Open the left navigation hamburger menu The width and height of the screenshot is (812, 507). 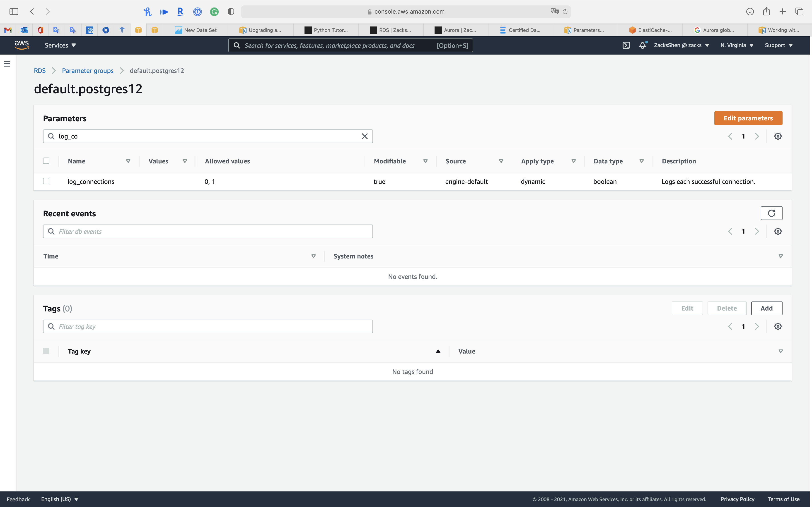tap(7, 64)
